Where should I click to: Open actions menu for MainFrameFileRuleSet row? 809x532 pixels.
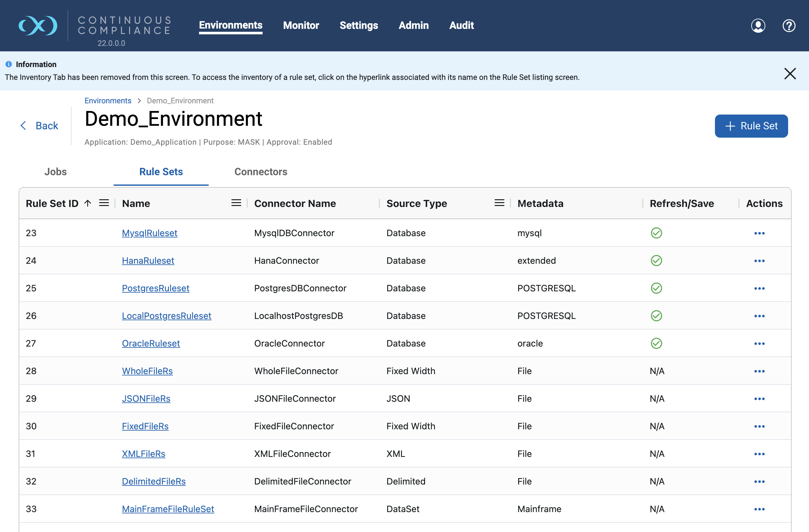[759, 509]
